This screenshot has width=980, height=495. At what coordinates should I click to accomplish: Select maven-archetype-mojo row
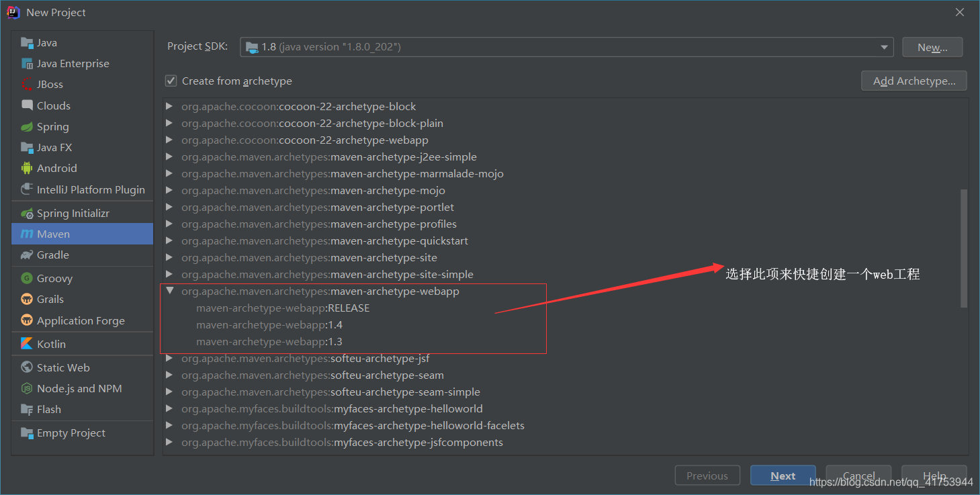coord(313,190)
